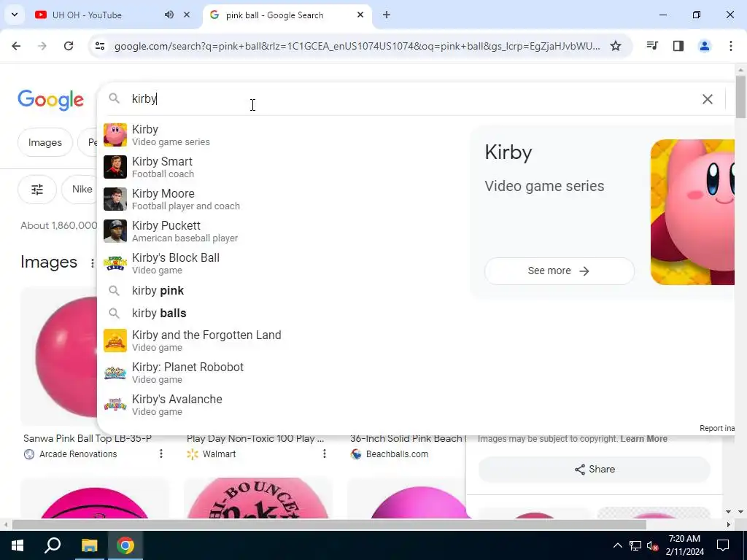
Task: Reload the current page
Action: (69, 46)
